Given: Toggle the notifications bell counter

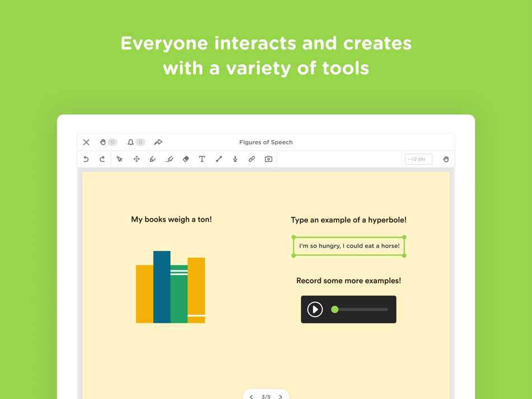Looking at the screenshot, I should (134, 142).
